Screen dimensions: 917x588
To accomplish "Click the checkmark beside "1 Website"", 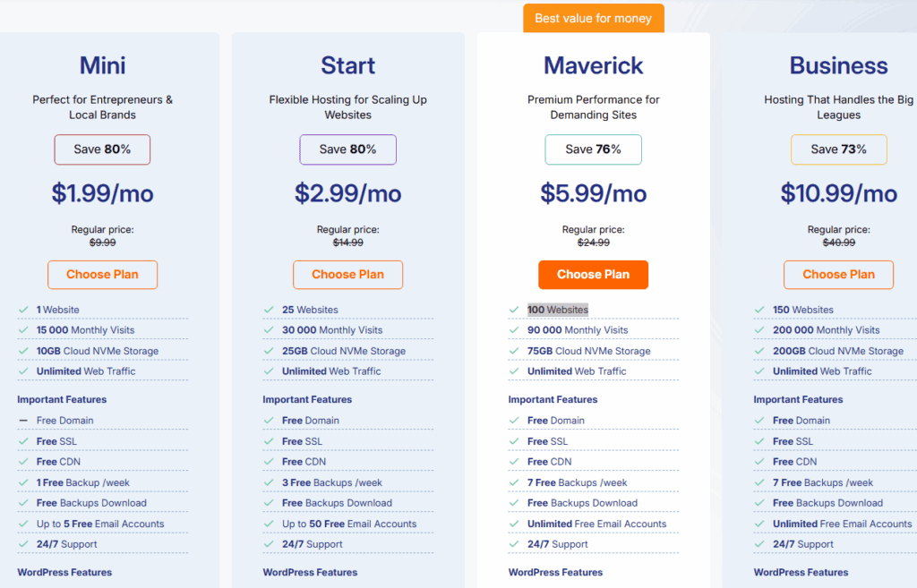I will (x=22, y=310).
